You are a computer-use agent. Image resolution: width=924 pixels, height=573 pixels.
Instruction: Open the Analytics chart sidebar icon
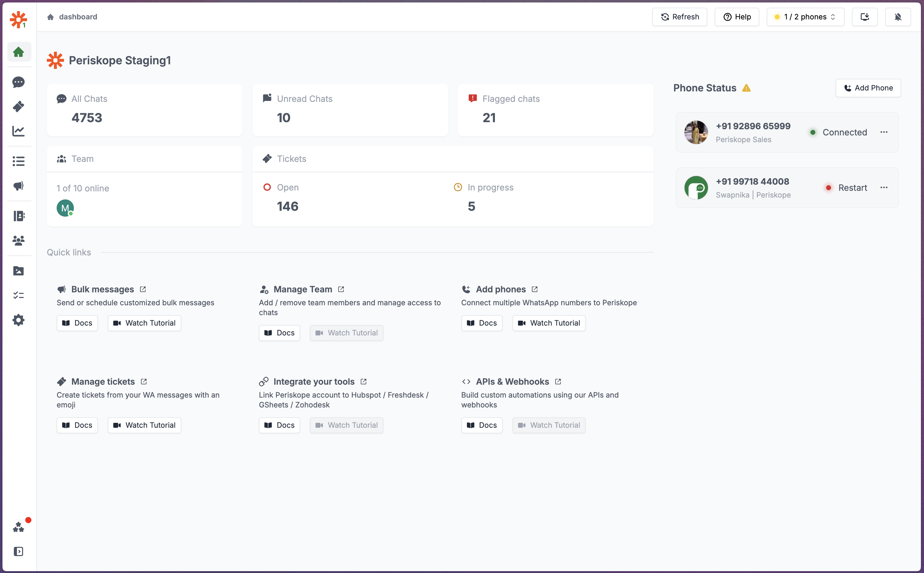(x=18, y=131)
